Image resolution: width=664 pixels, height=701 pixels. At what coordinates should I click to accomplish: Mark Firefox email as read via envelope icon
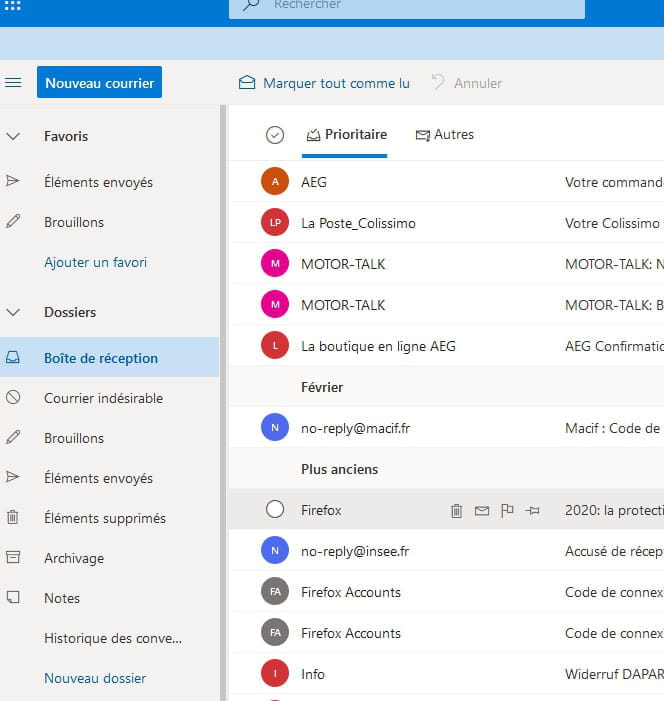(x=482, y=510)
